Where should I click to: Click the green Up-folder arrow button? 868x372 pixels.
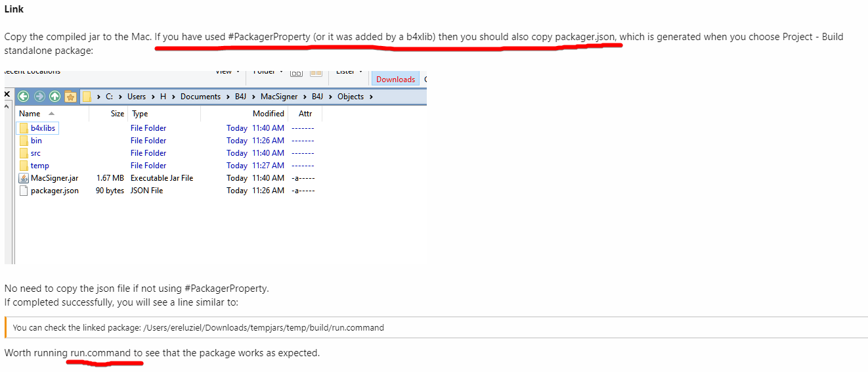coord(55,97)
